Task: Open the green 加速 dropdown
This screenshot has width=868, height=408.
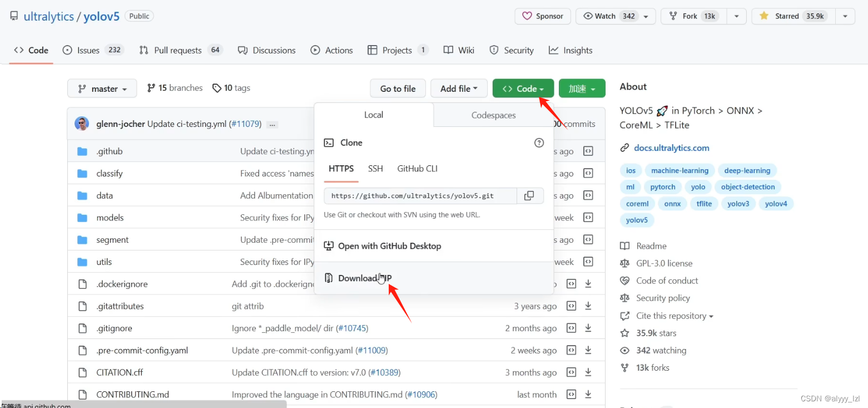Action: pyautogui.click(x=582, y=89)
